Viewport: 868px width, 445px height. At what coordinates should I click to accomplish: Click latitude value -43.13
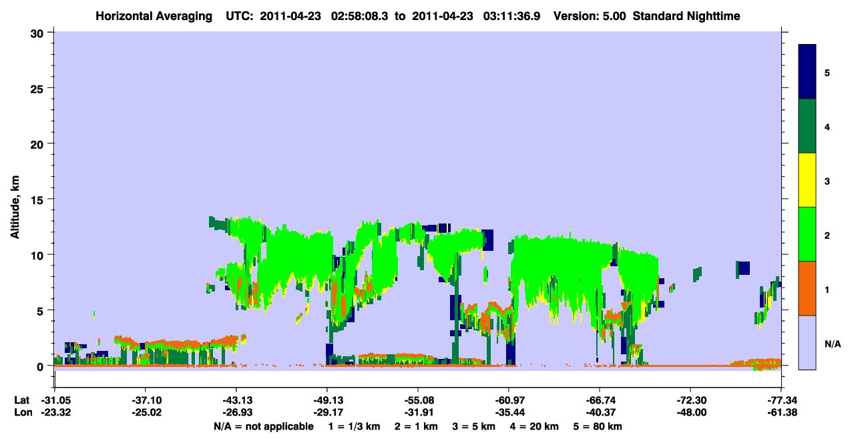236,400
